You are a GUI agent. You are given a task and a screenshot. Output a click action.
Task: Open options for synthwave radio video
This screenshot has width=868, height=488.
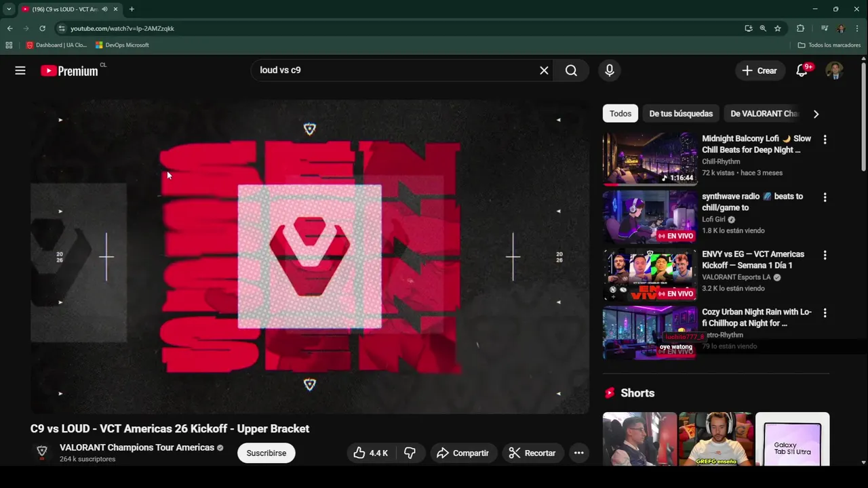pos(825,197)
